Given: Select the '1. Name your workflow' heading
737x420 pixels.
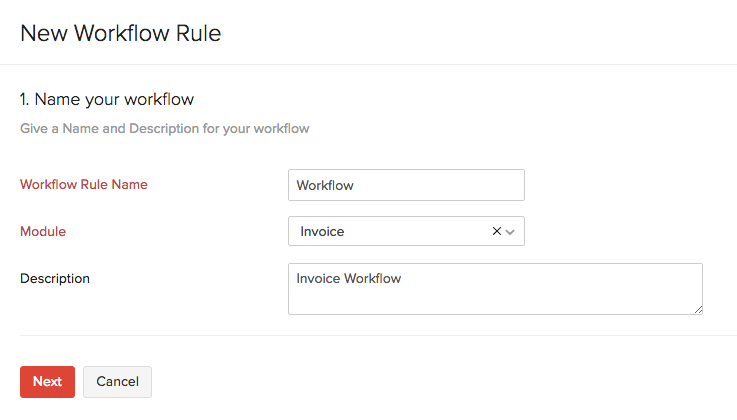Looking at the screenshot, I should [x=107, y=99].
